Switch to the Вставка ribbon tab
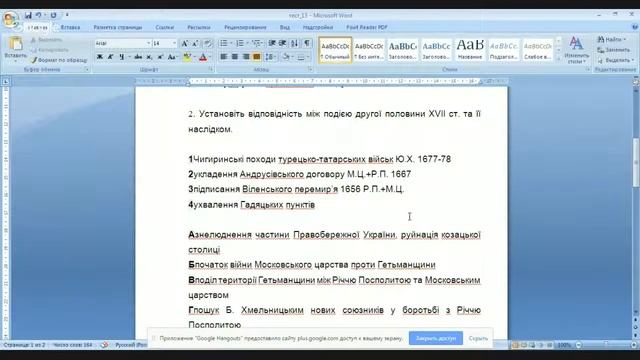640x360 pixels. point(70,27)
